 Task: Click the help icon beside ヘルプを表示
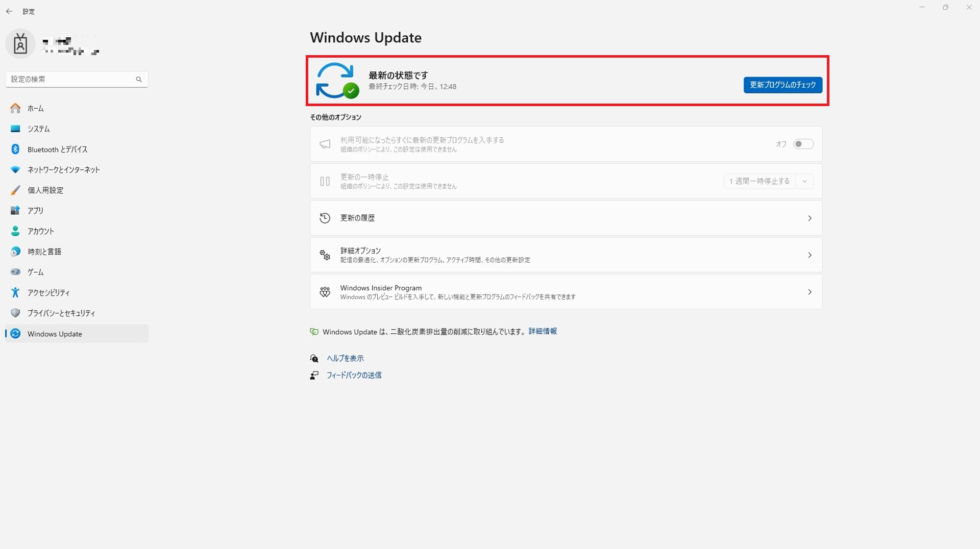pos(314,358)
